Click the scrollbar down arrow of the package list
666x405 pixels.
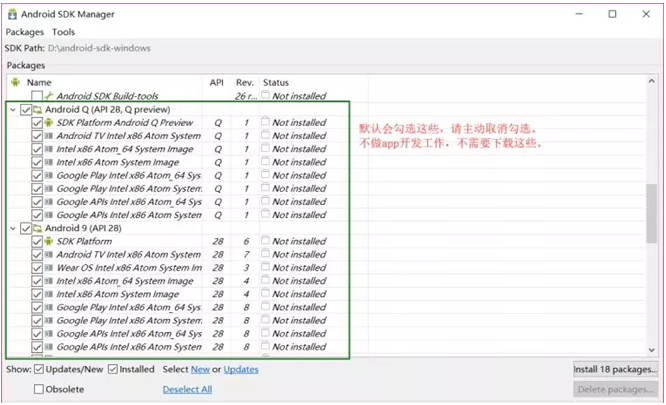pos(652,350)
